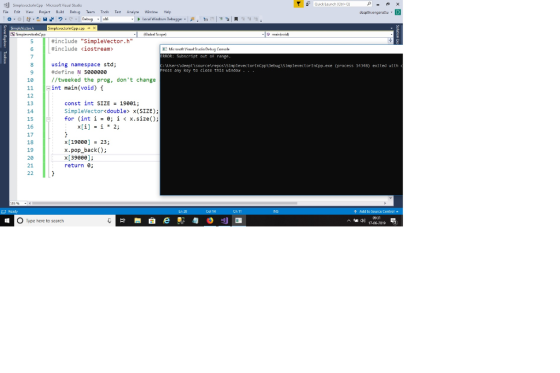This screenshot has height=373, width=560.
Task: Open the Test menu
Action: tap(118, 12)
